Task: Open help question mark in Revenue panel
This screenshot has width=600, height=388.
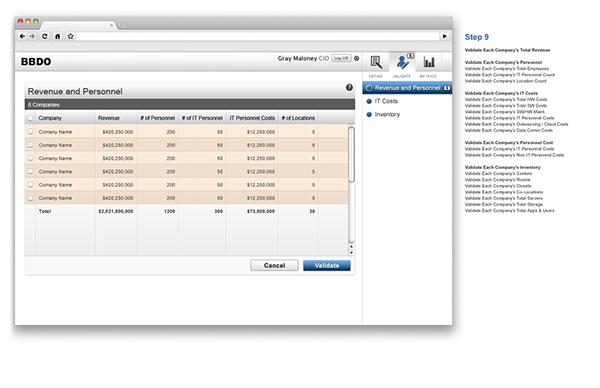Action: tap(349, 88)
